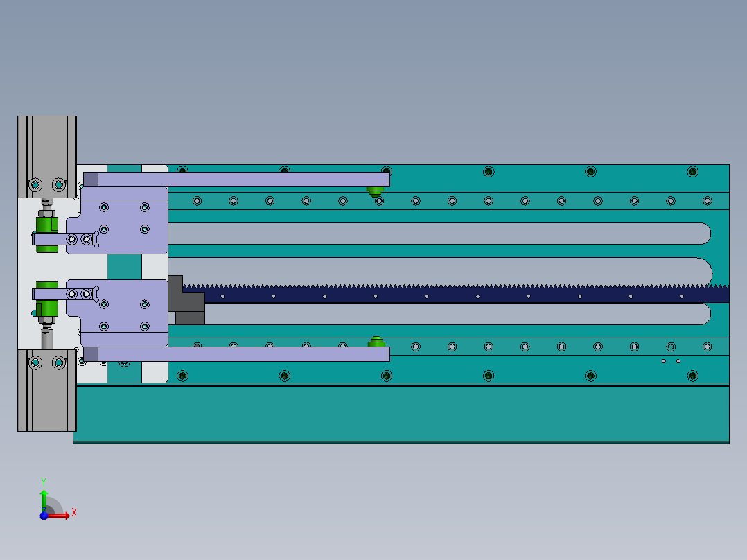Select the bottom gray actuator housing block
Image resolution: width=747 pixels, height=560 pixels.
tap(45, 395)
